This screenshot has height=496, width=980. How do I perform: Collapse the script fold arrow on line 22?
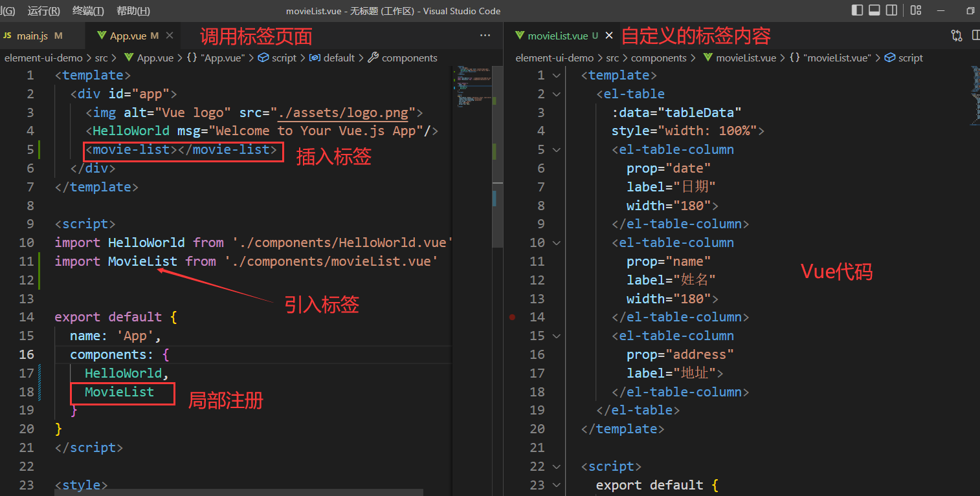(x=556, y=467)
